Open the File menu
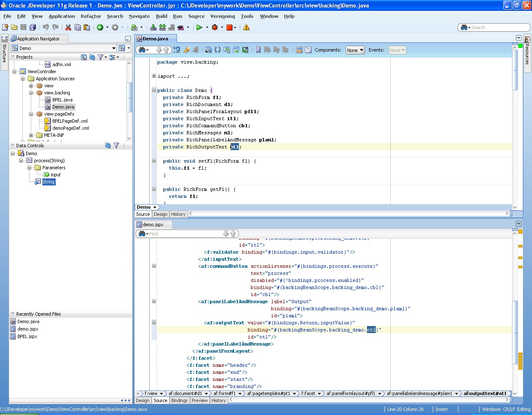Viewport: 532px width, 415px height. pos(7,16)
